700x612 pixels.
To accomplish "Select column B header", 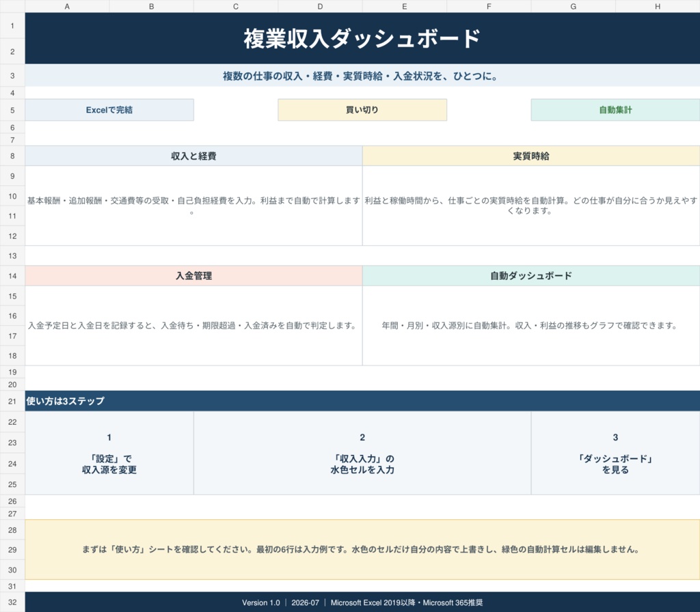I will 151,6.
